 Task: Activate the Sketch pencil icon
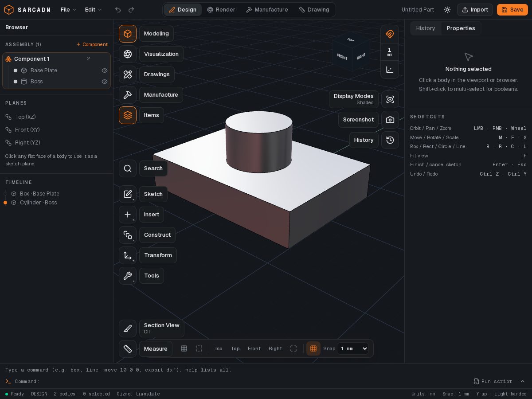click(128, 194)
